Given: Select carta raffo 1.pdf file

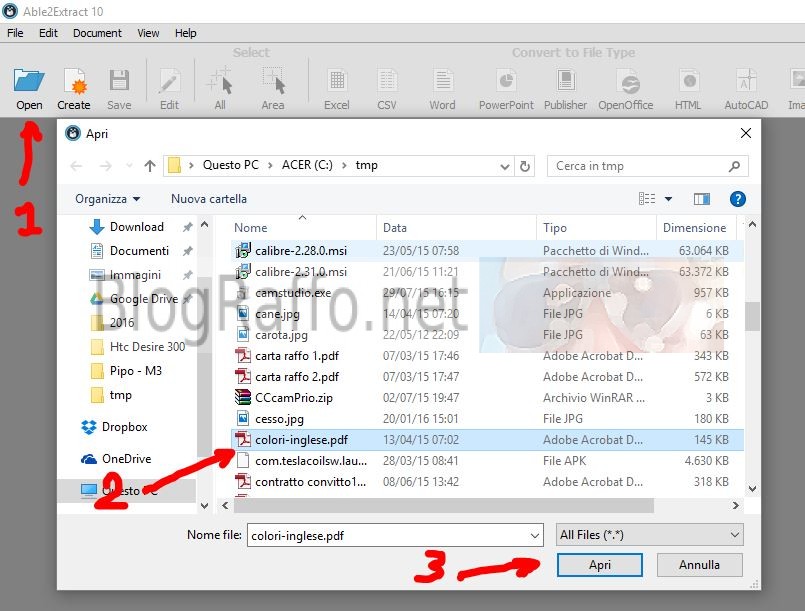Looking at the screenshot, I should point(487,356).
